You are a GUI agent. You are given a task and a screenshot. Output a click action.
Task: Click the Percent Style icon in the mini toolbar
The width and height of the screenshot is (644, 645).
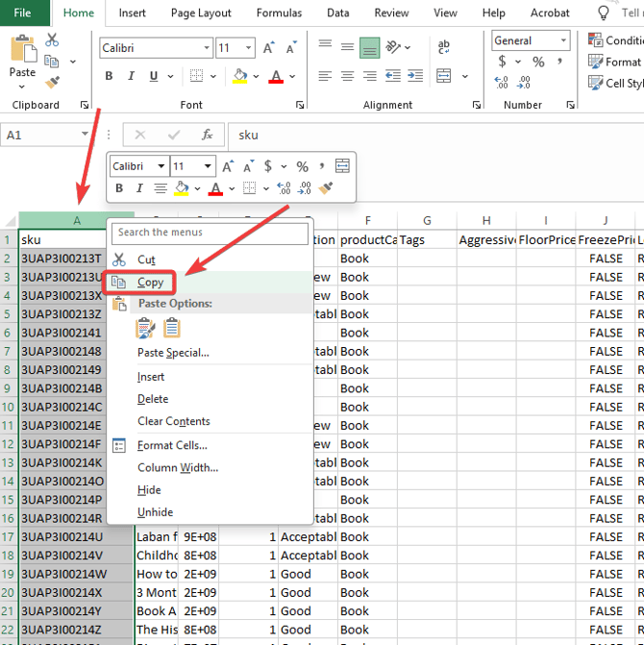pyautogui.click(x=302, y=166)
